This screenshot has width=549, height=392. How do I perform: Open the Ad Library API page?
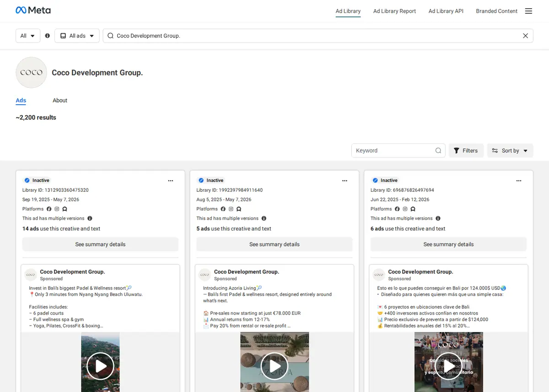[446, 11]
